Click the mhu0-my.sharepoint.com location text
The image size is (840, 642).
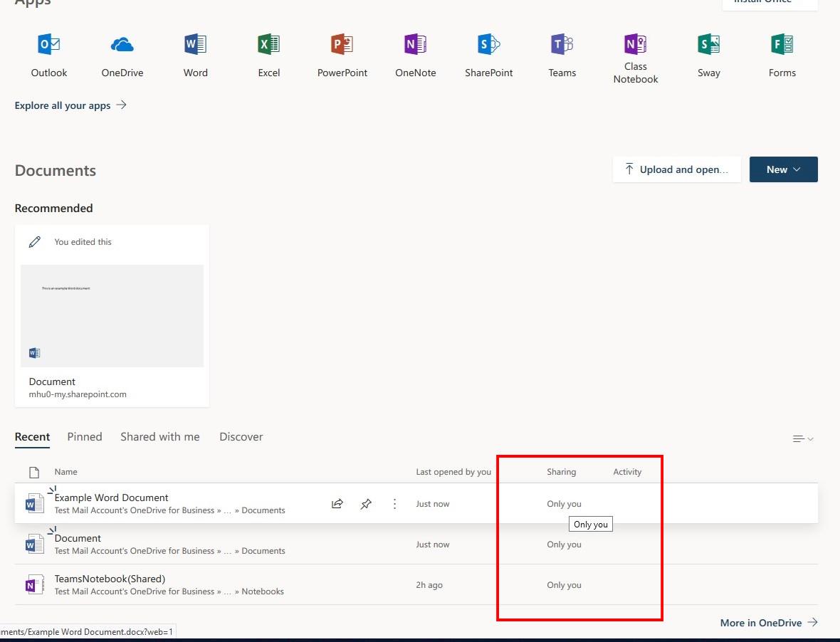pyautogui.click(x=78, y=394)
